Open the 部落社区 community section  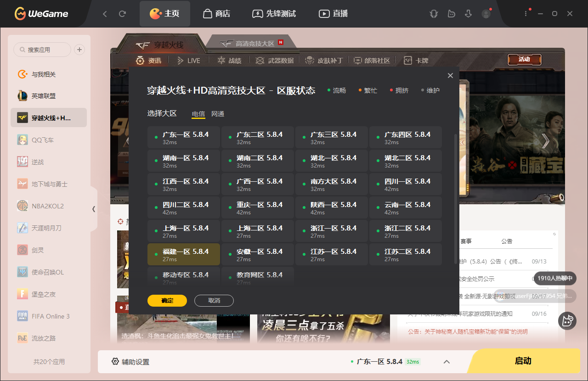coord(371,60)
